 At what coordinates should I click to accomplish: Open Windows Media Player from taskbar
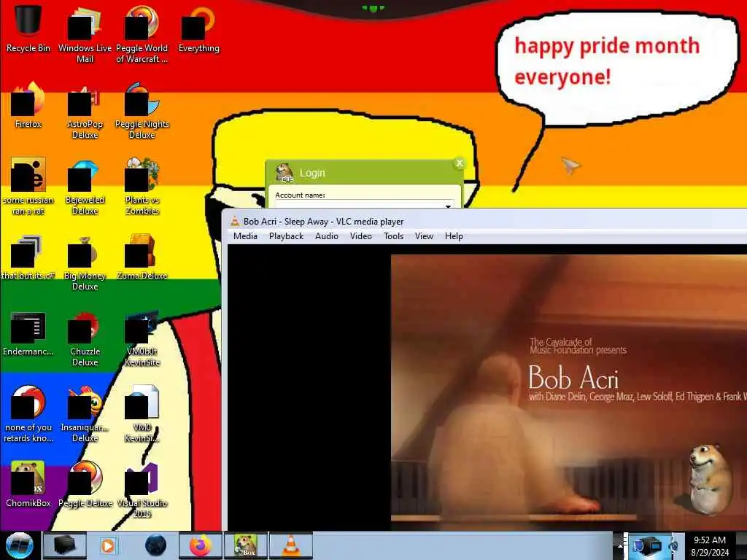108,545
